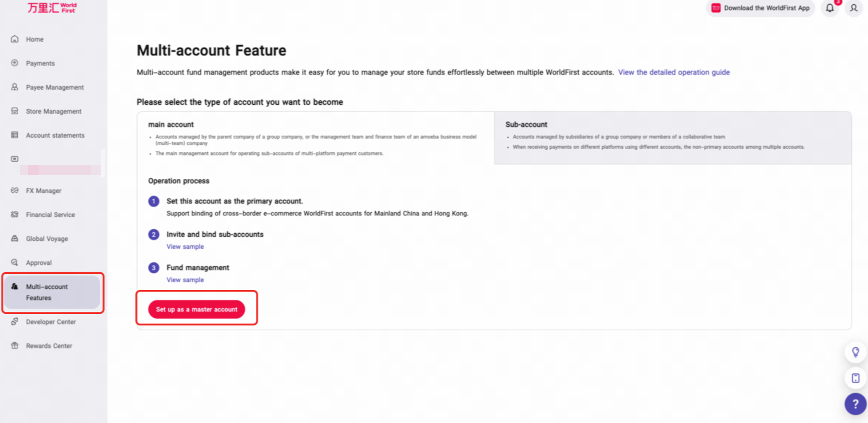Click the lightbulb tips icon
The image size is (868, 423).
point(855,352)
